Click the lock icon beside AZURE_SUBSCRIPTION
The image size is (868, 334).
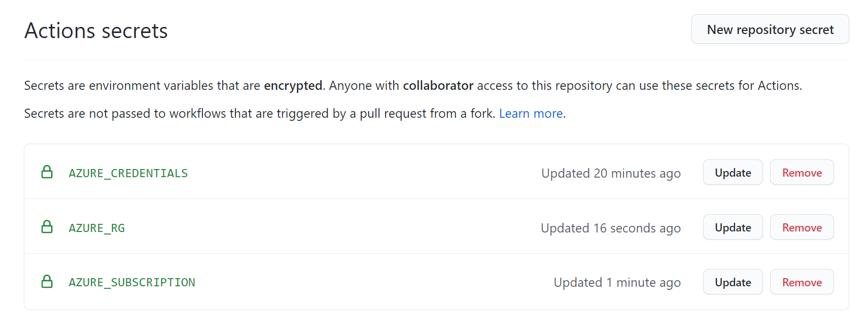click(47, 282)
